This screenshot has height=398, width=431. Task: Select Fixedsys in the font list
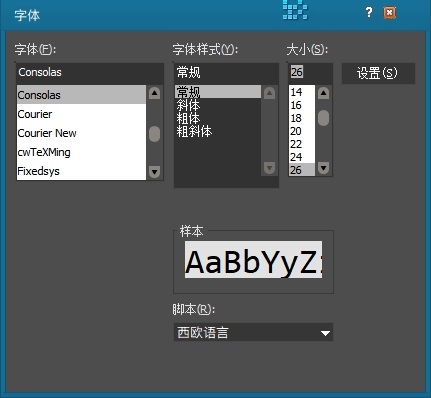[x=81, y=171]
